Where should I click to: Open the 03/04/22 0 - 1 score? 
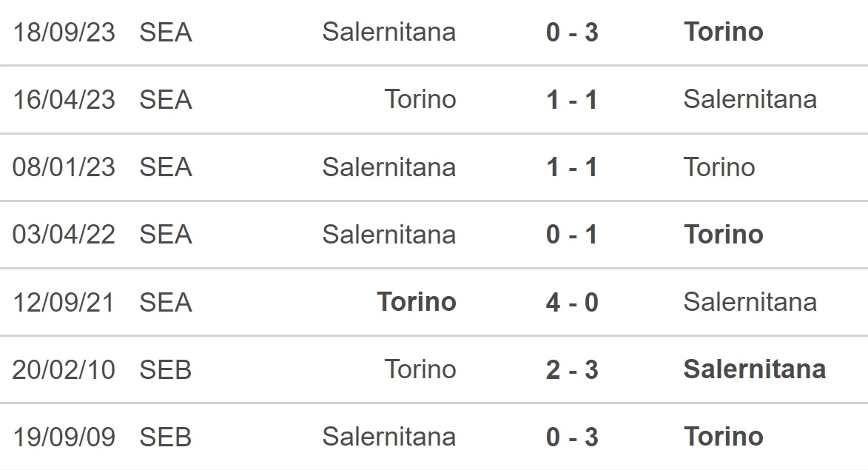pos(572,235)
